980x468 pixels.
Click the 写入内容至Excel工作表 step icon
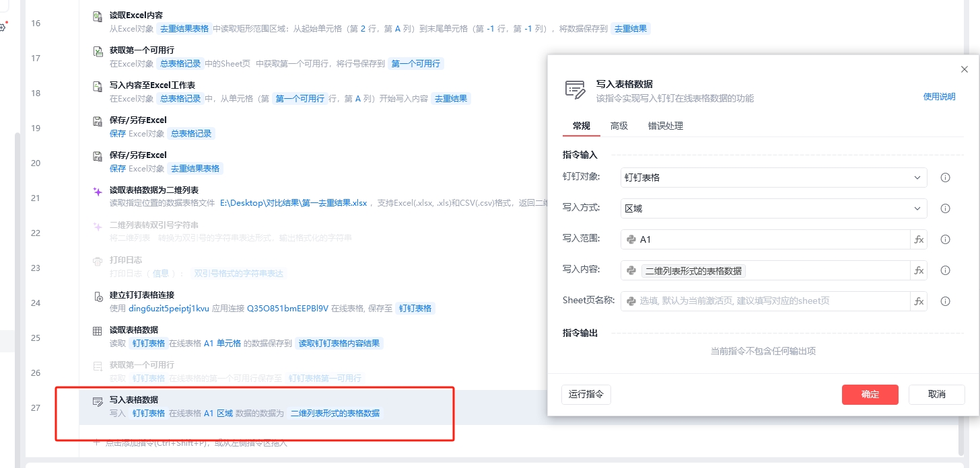[98, 85]
